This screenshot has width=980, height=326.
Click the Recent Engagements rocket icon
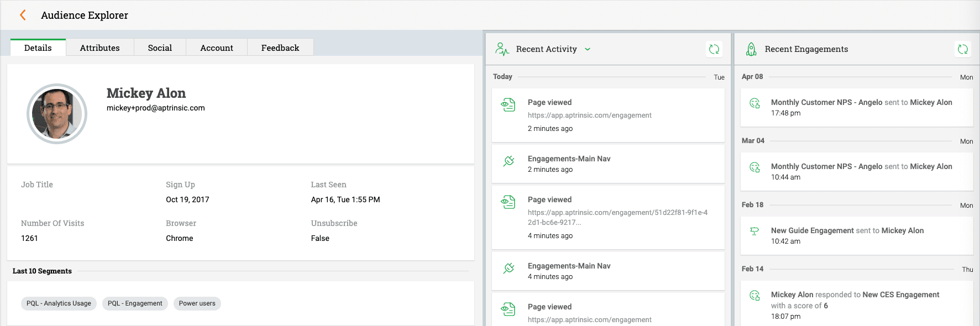[x=751, y=49]
